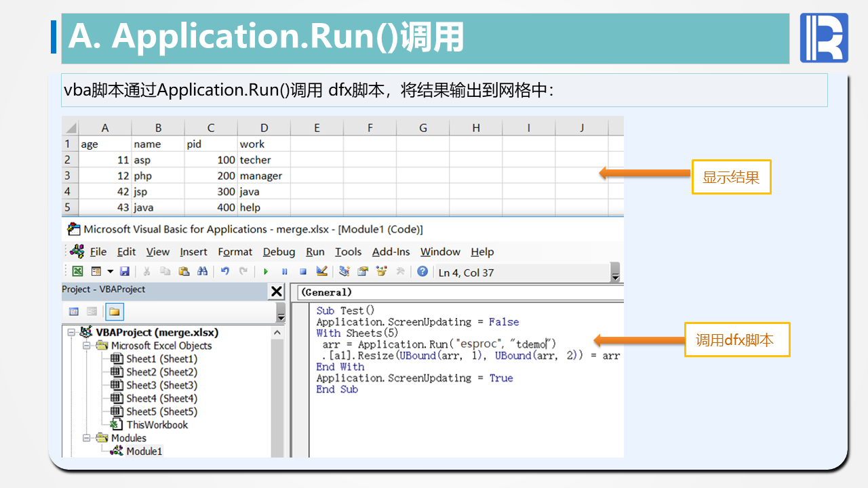Run the macro with the green play icon
868x488 pixels.
click(x=266, y=272)
